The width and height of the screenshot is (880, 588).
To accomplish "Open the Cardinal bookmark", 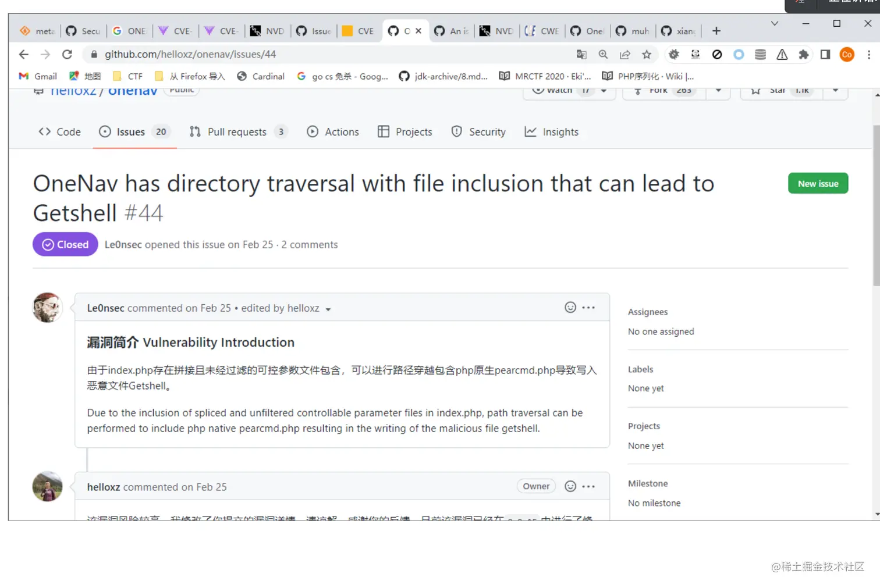I will click(261, 76).
